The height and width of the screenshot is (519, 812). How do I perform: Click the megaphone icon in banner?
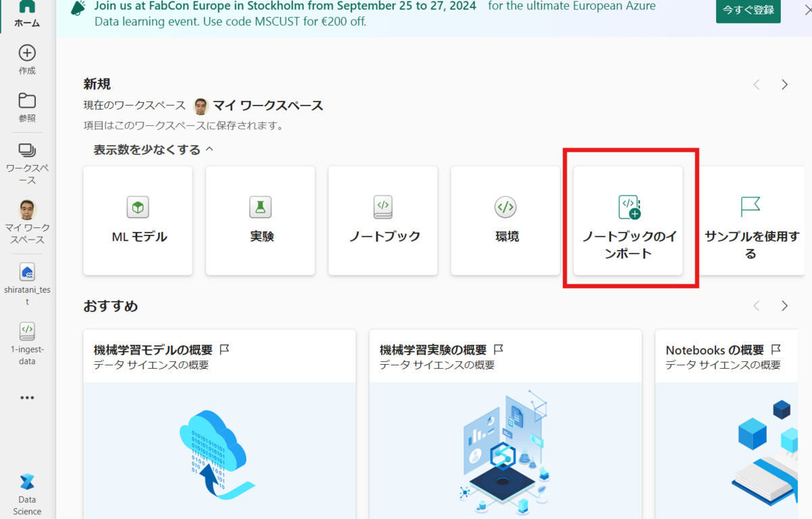78,8
